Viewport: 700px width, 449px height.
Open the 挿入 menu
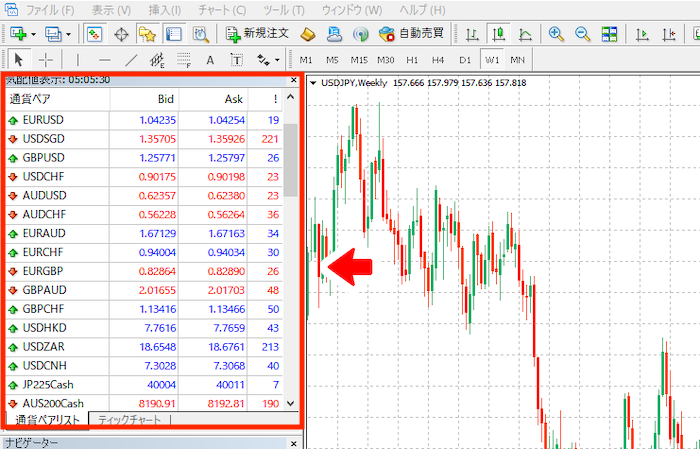165,10
